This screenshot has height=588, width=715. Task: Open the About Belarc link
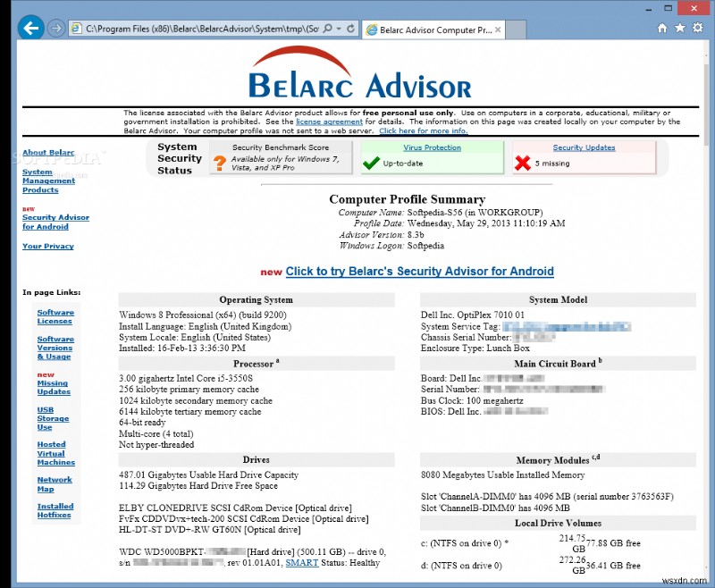[48, 153]
